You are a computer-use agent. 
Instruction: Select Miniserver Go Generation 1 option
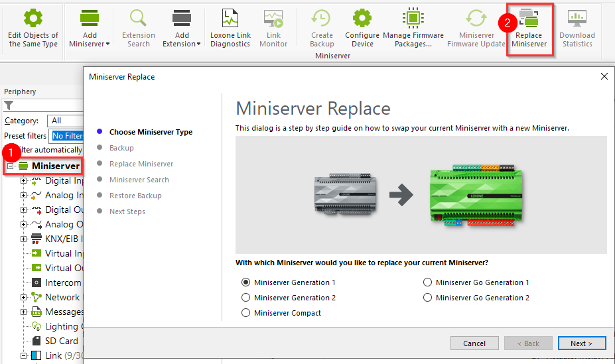click(x=476, y=282)
